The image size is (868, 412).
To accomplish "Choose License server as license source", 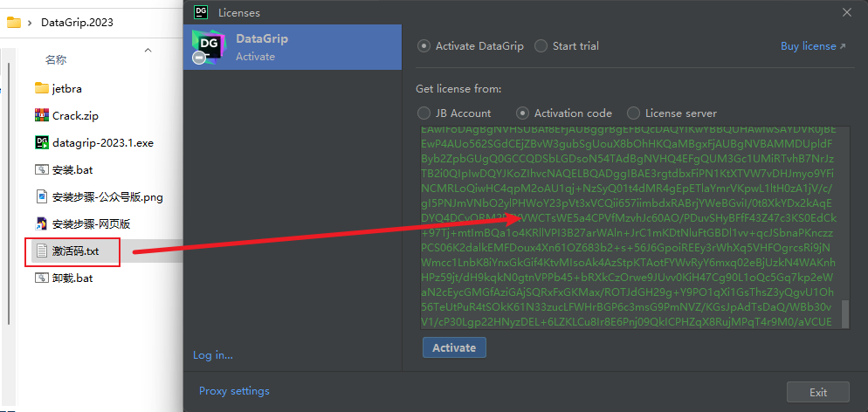I will pyautogui.click(x=633, y=113).
